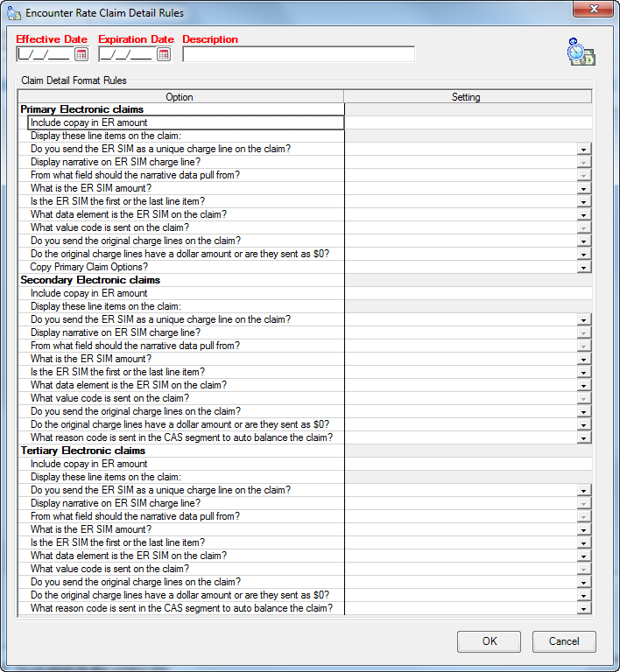Screen dimensions: 620x672
Task: Focus the Expiration Date input field
Action: [x=127, y=54]
